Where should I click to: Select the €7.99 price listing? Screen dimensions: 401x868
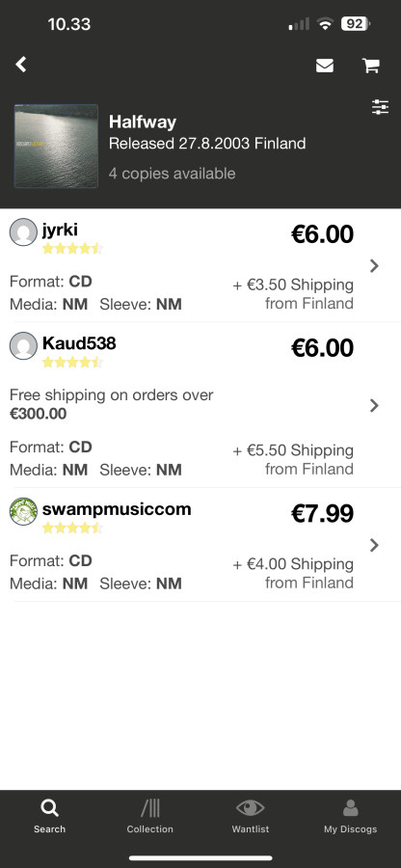(322, 513)
